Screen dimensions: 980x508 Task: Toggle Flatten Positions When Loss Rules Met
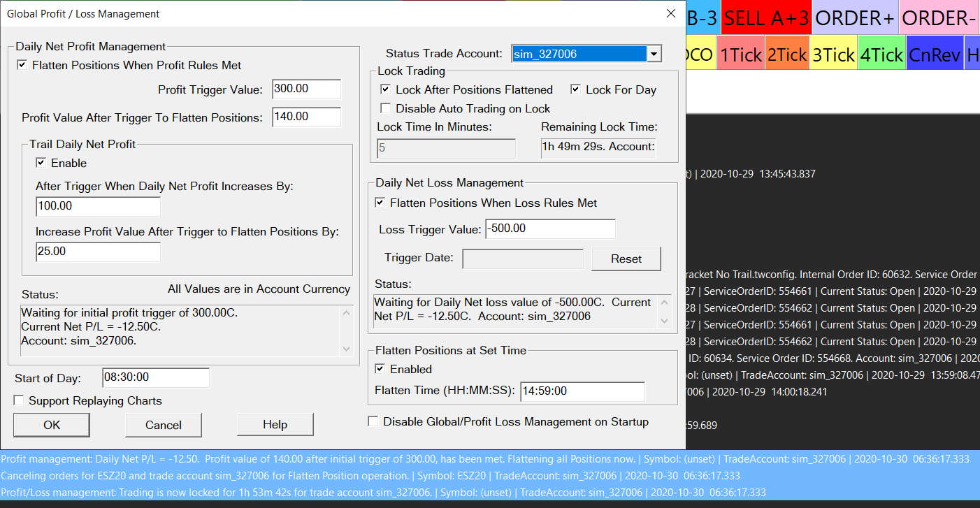coord(380,203)
